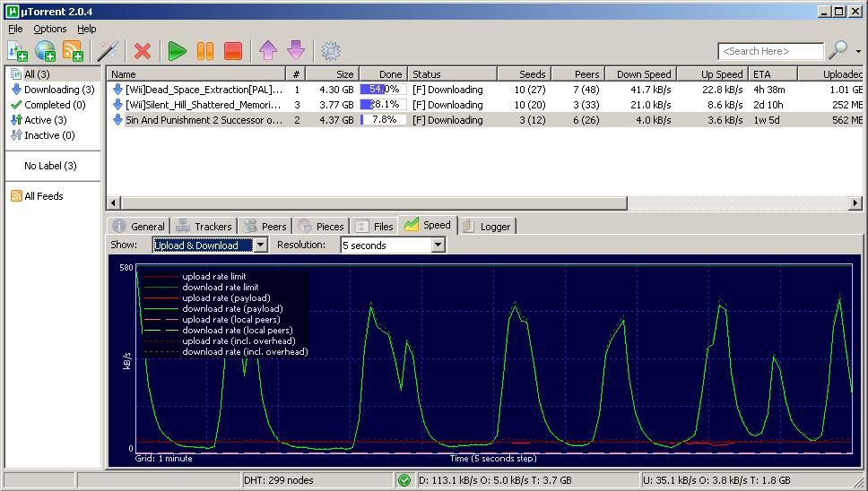Viewport: 868px width, 491px height.
Task: Click the magnifying glass search icon
Action: click(838, 50)
